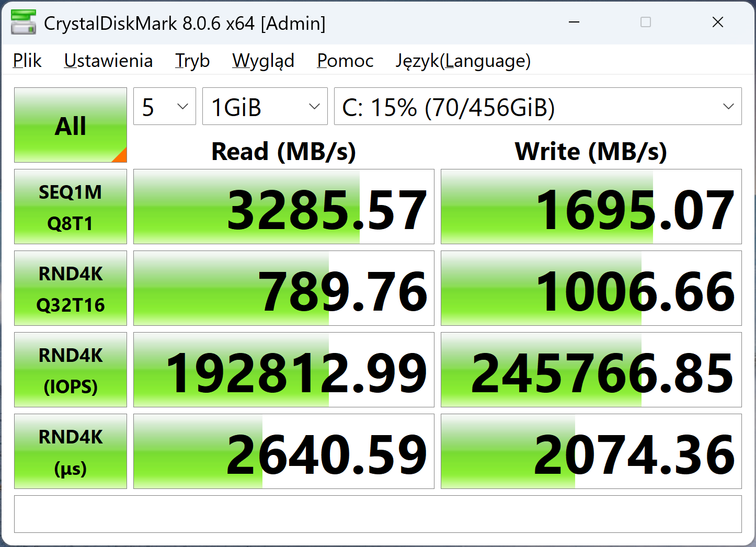Open the Pomoc menu
Image resolution: width=756 pixels, height=547 pixels.
(345, 61)
